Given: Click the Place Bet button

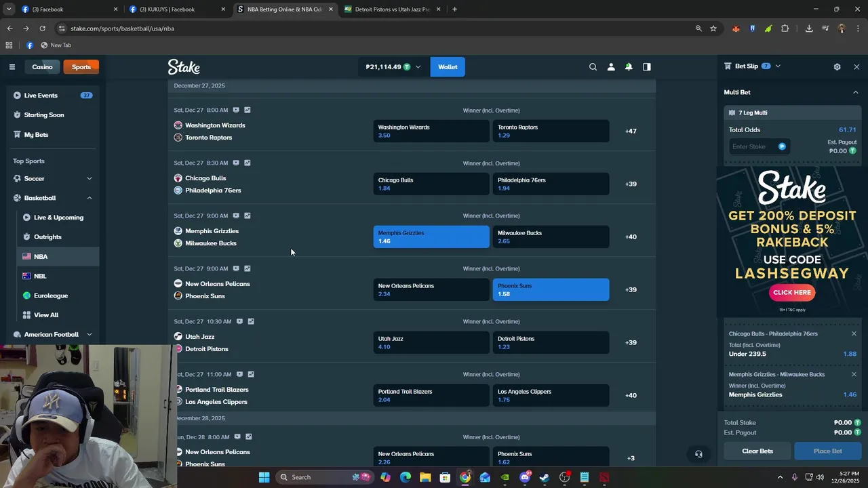Looking at the screenshot, I should [827, 451].
